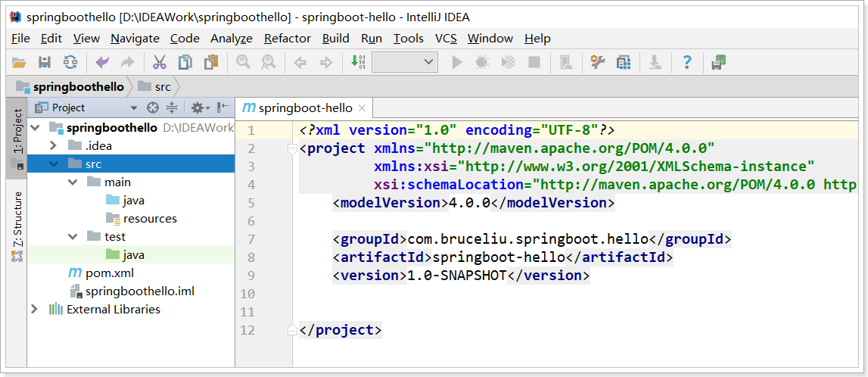This screenshot has width=868, height=377.
Task: Fold the project XML tag on line 2
Action: (292, 149)
